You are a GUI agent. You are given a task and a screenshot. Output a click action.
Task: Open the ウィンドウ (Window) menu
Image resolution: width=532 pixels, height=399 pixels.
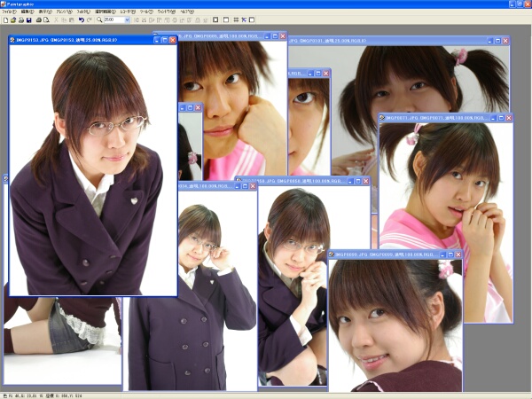(167, 12)
